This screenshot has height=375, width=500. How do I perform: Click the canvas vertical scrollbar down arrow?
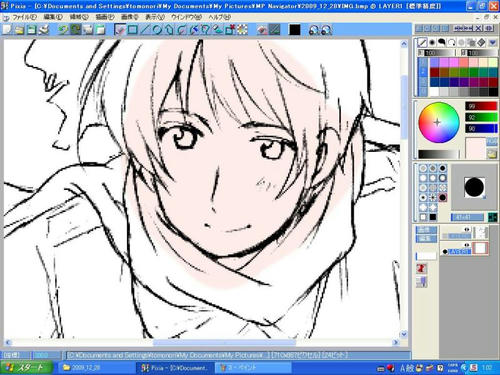coord(404,334)
